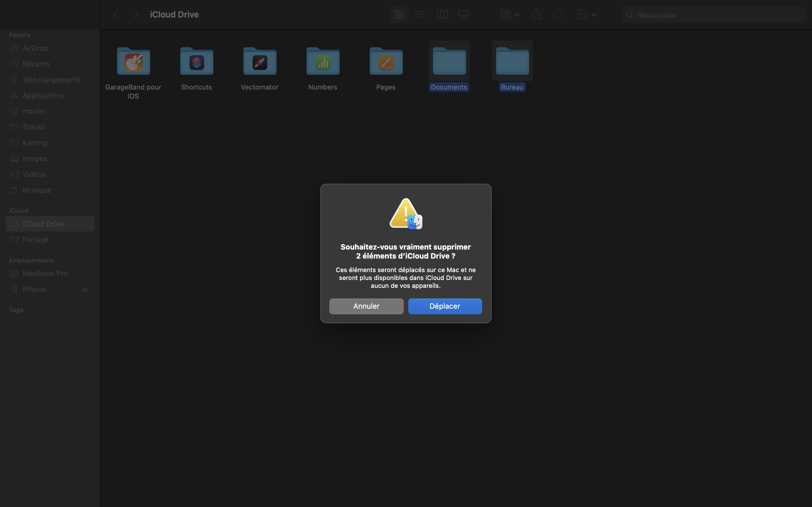Switch to gallery view mode
812x507 pixels.
[464, 14]
